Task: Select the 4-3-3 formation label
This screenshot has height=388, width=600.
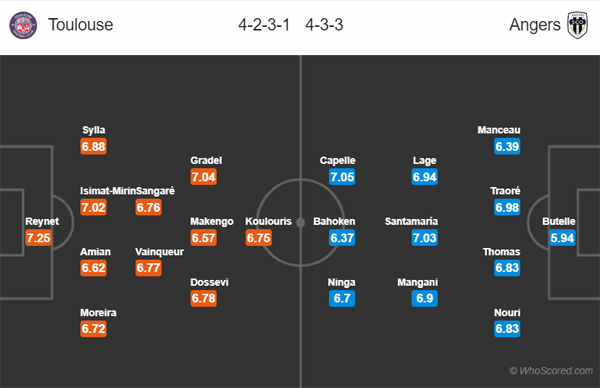Action: click(x=324, y=25)
